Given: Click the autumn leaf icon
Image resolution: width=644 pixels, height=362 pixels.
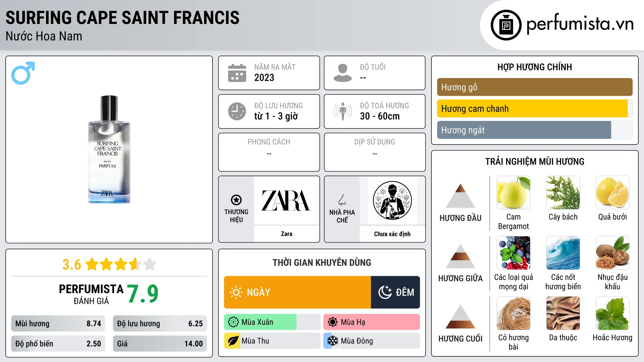Looking at the screenshot, I should pos(233,341).
